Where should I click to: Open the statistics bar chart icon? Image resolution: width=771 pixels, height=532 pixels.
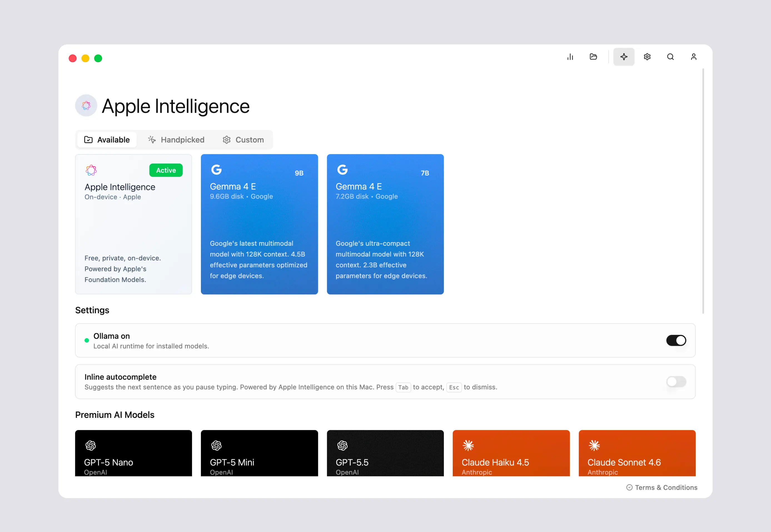point(570,57)
